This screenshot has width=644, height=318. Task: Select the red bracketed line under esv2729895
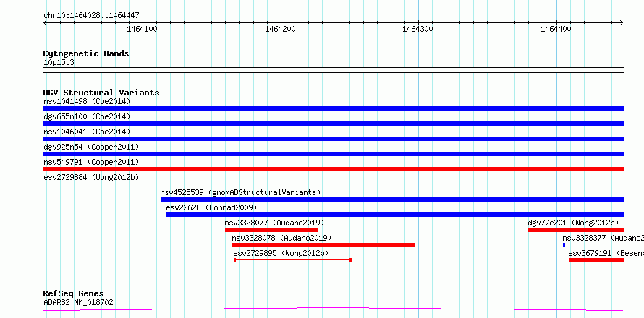click(292, 260)
